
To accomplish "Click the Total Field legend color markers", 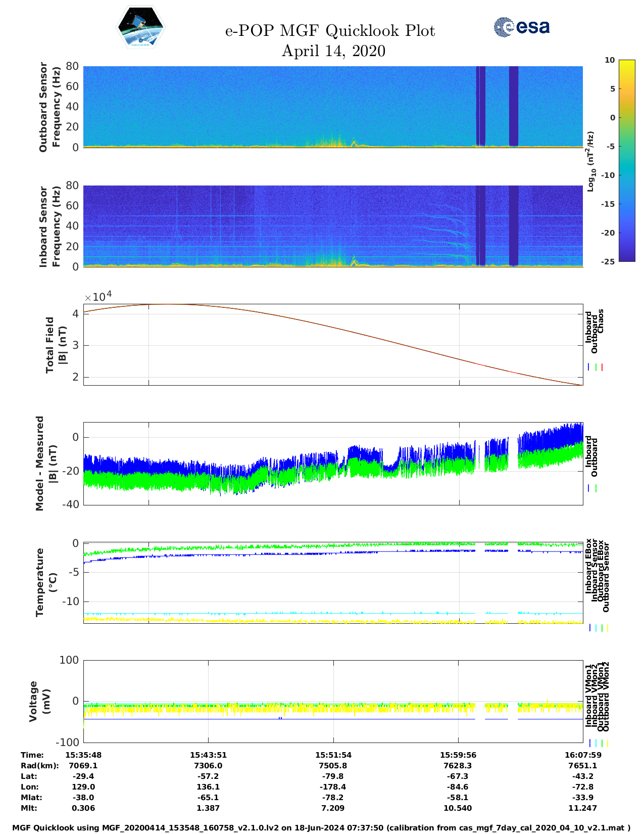I will 596,367.
